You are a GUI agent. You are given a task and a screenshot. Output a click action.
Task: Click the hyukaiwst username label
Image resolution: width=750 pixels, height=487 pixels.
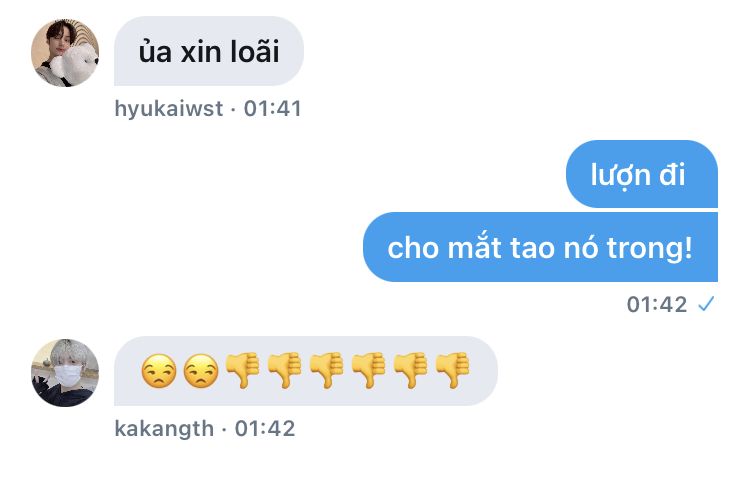click(168, 109)
